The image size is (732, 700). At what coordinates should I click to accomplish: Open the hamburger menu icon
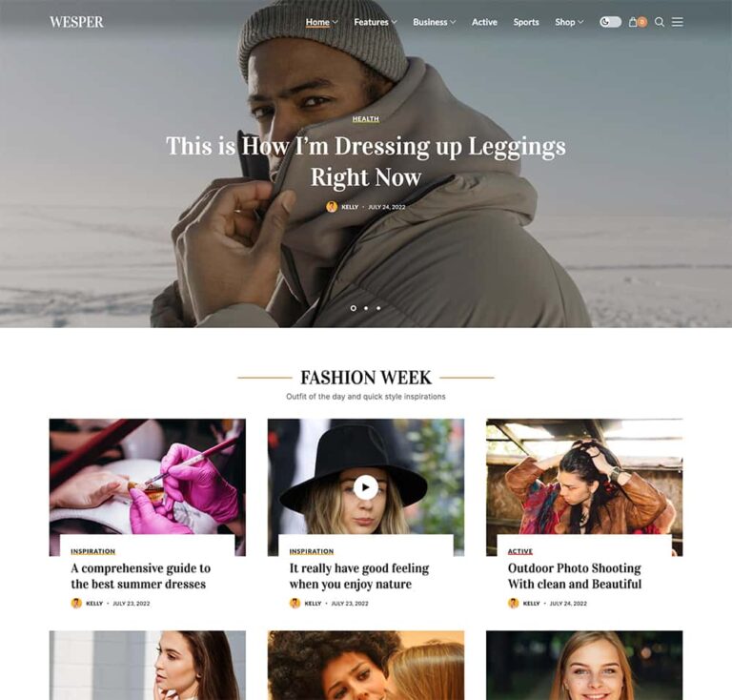678,22
